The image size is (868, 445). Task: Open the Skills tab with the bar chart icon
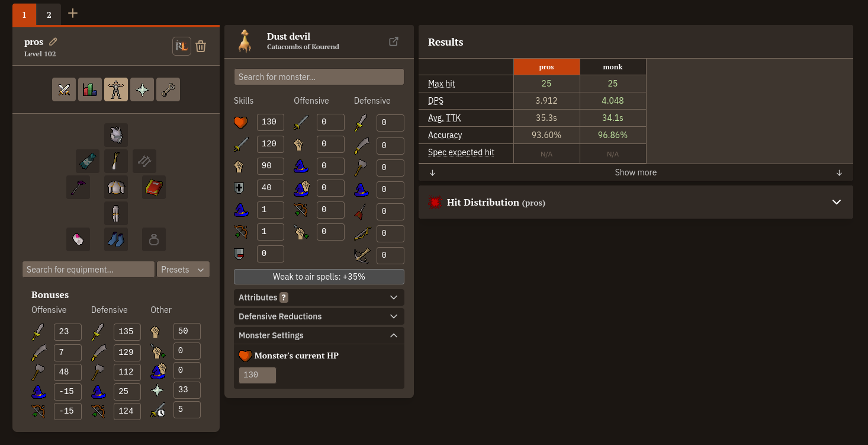click(90, 89)
